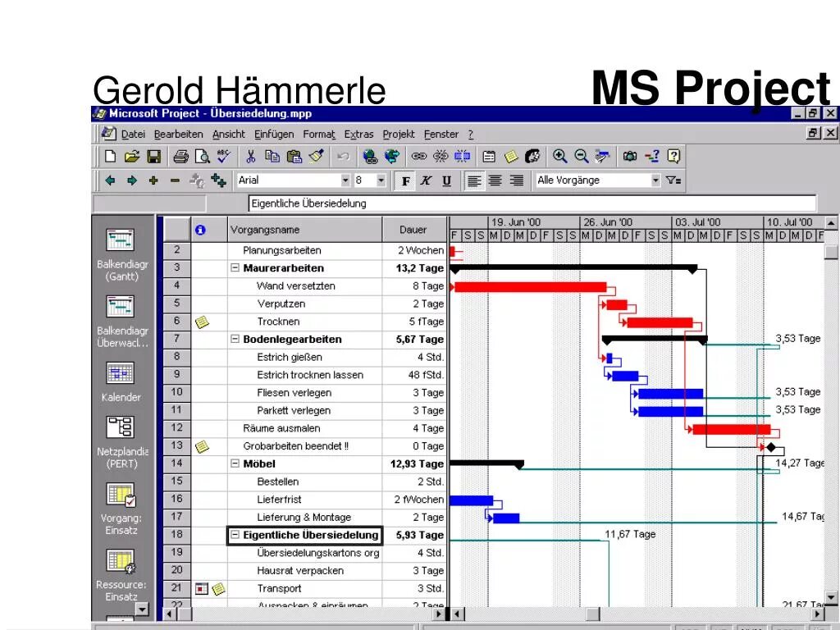Select row number 12 header
The height and width of the screenshot is (630, 840).
pos(177,428)
